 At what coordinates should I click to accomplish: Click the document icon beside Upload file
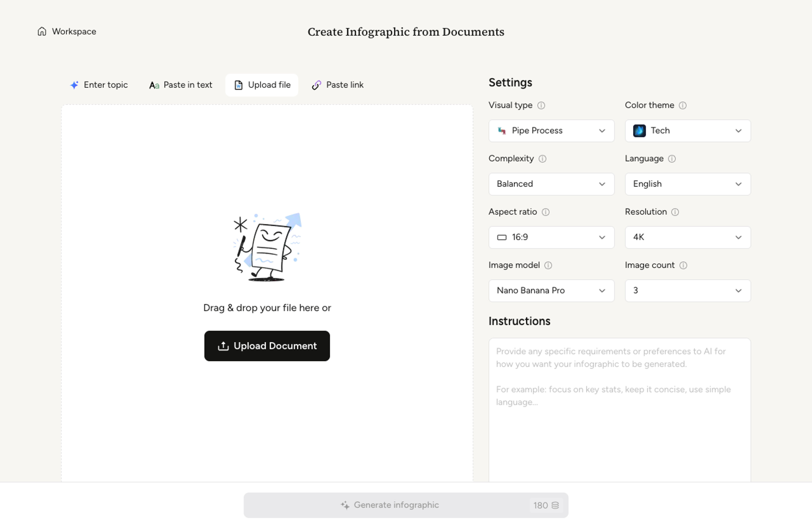point(239,85)
